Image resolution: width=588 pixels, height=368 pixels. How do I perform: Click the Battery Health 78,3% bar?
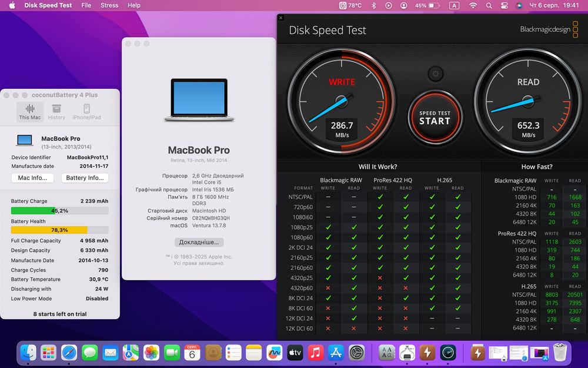[59, 230]
